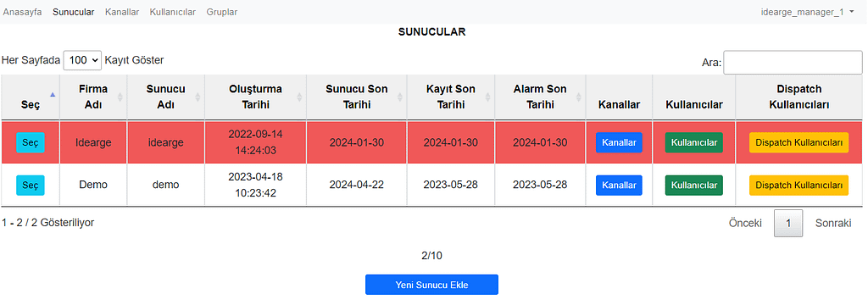Open the records-per-page dropdown showing 100
868x305 pixels.
tap(82, 60)
